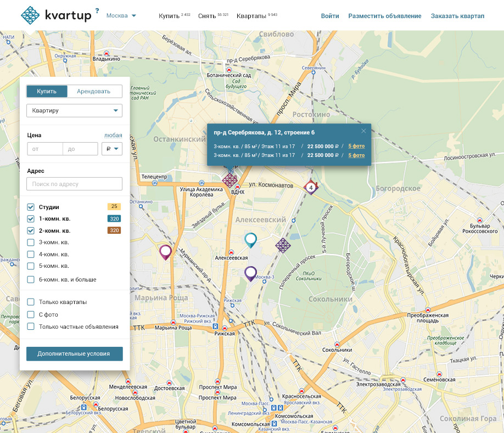Click the address search input field
The width and height of the screenshot is (504, 433).
(x=74, y=184)
